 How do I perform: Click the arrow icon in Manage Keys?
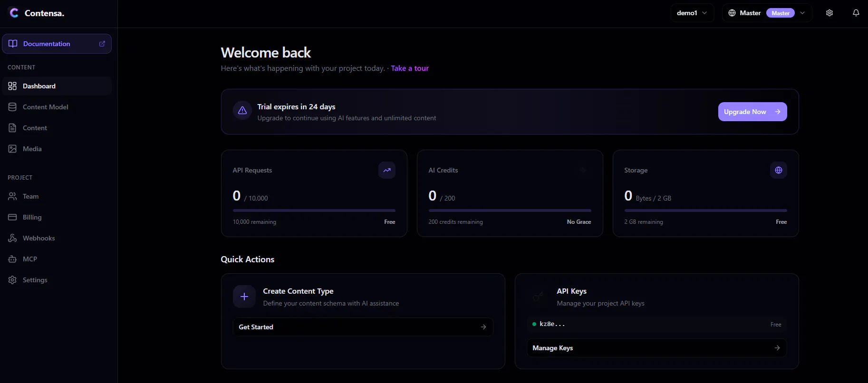(x=777, y=348)
